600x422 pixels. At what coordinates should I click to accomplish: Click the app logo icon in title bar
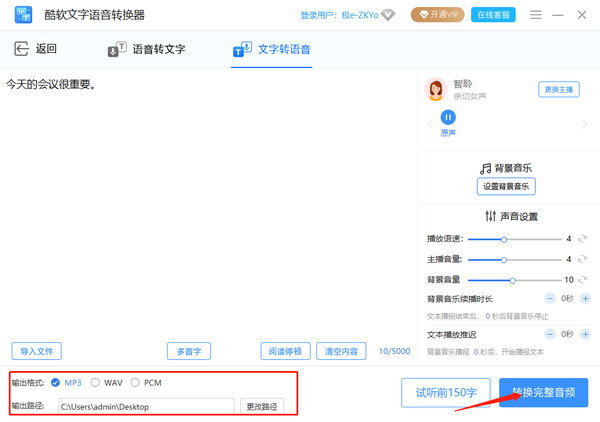(x=23, y=15)
